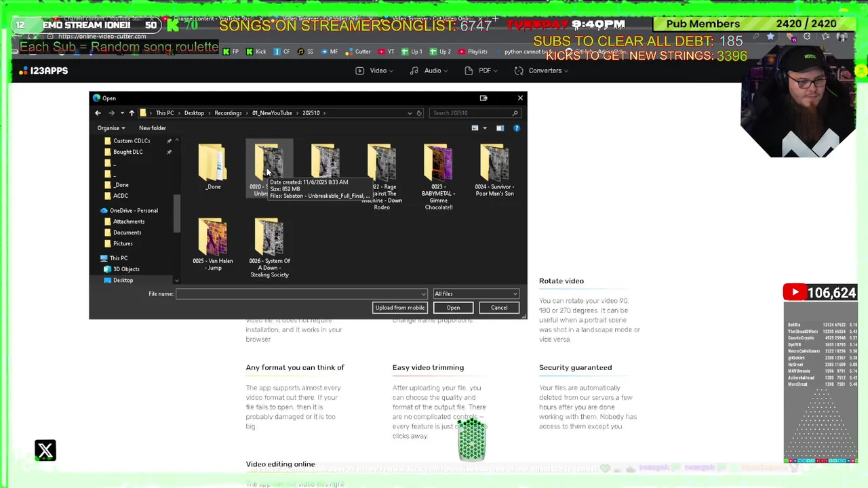Select 'Recordings' in the address path
The image size is (868, 488).
228,113
